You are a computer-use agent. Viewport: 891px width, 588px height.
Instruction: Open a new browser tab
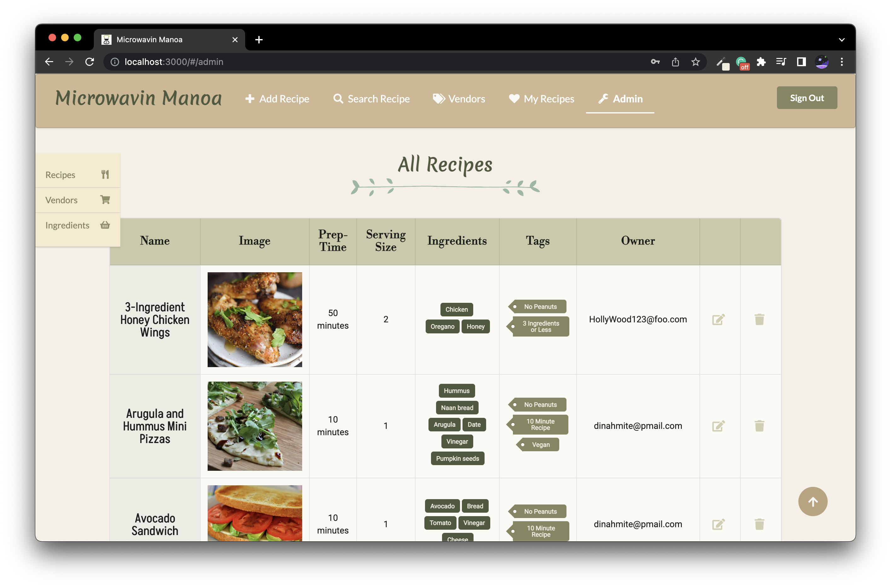(259, 40)
